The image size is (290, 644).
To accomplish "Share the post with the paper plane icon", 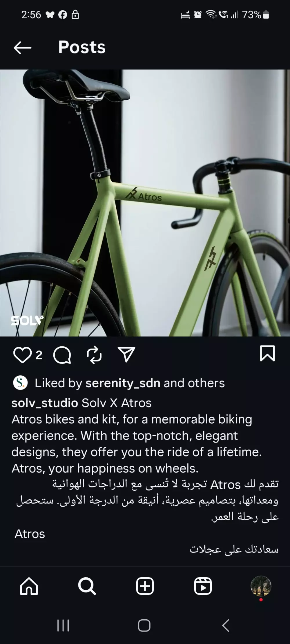I will click(127, 354).
